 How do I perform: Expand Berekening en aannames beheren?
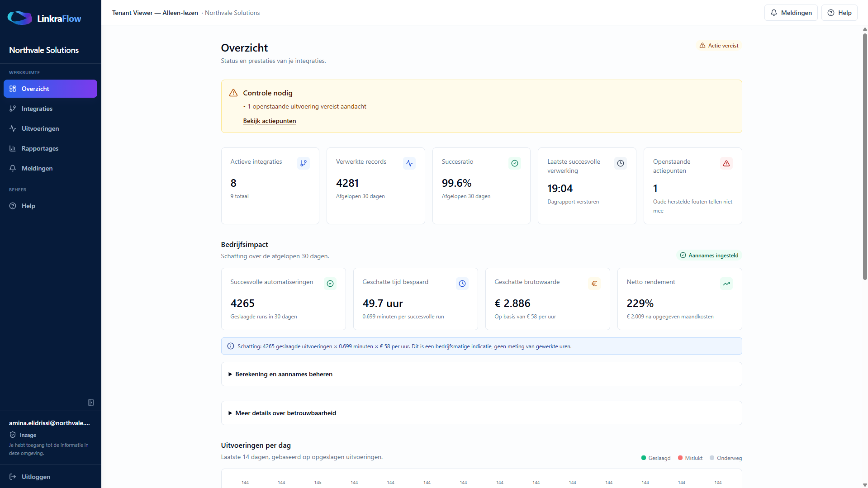tap(481, 374)
